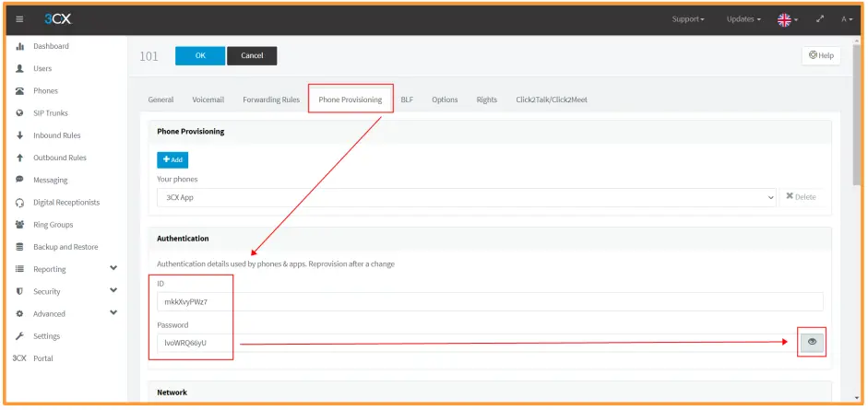
Task: Switch to the Click2Talk/Click2Meet tab
Action: 552,100
